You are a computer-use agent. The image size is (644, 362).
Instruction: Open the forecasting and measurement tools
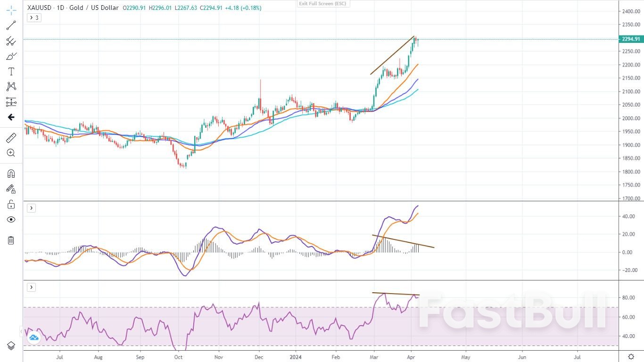point(11,102)
